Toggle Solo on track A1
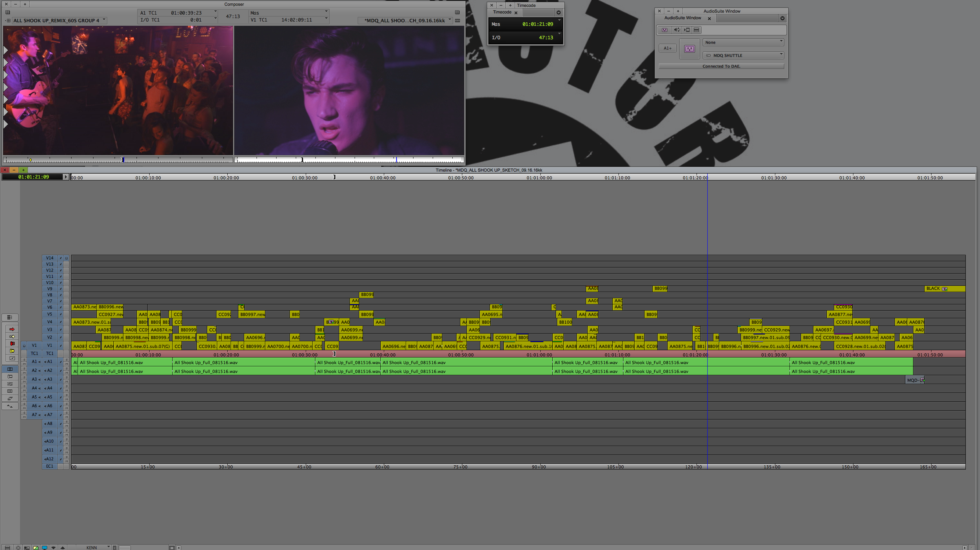Viewport: 980px width, 550px height. (67, 360)
